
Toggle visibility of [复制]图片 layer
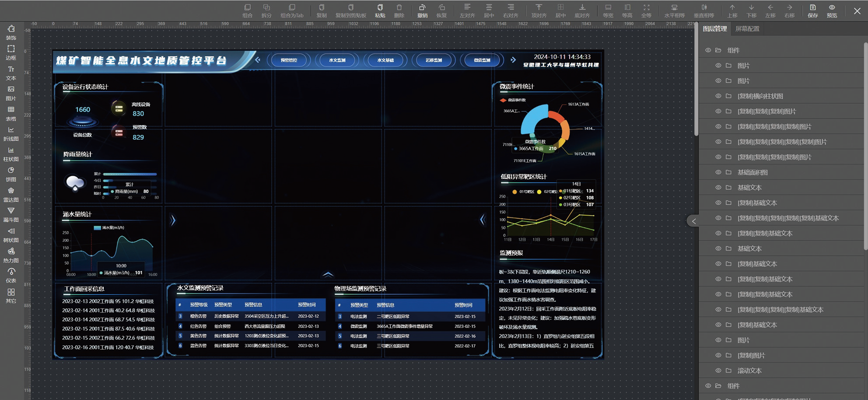pyautogui.click(x=718, y=355)
